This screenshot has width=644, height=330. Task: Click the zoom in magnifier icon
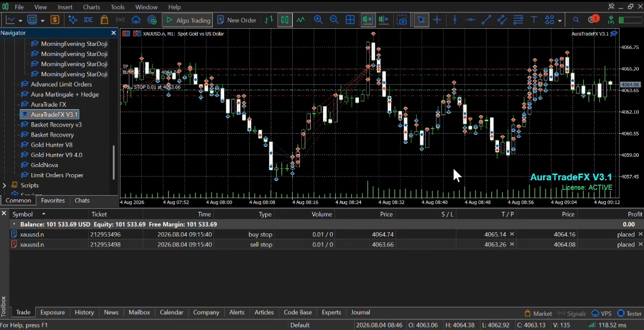pos(318,20)
